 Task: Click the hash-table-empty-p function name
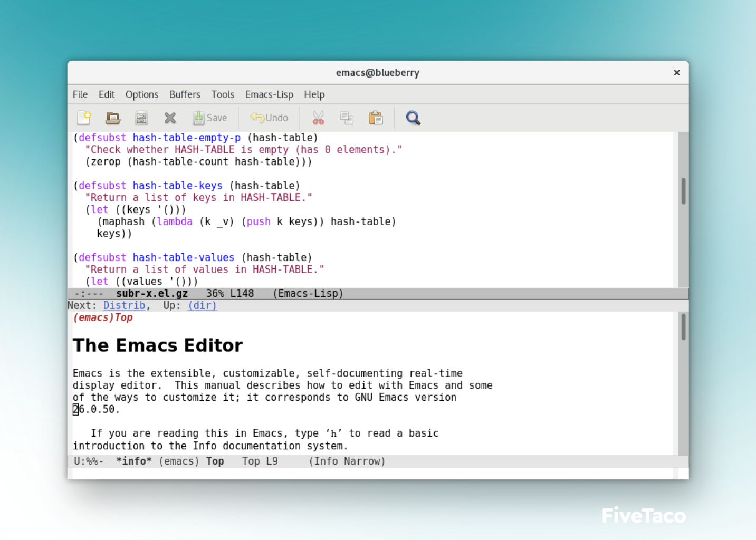186,138
